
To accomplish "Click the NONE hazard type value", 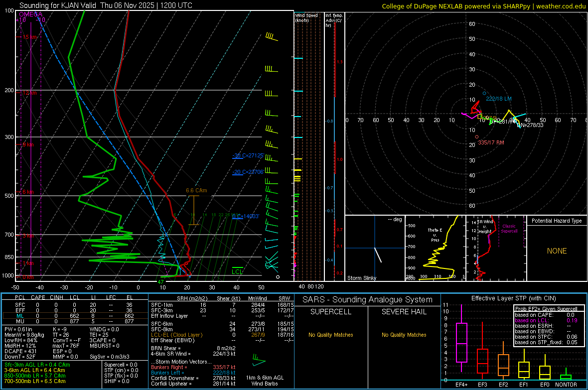I will 557,251.
